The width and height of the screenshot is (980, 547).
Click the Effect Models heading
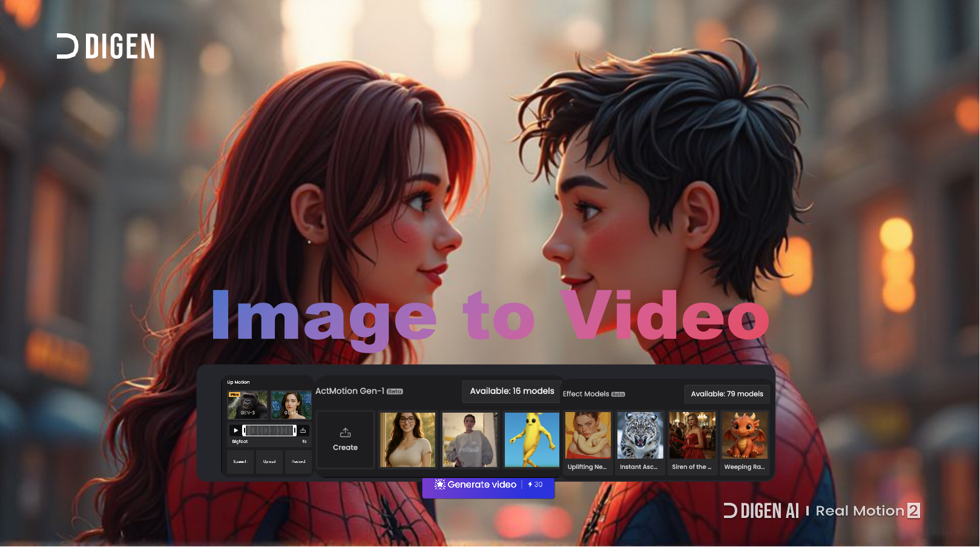click(586, 394)
